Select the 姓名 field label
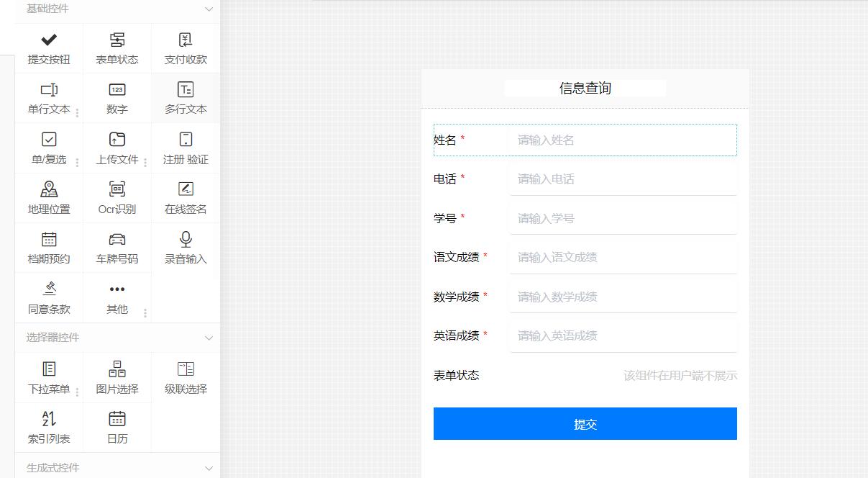868x478 pixels. (445, 140)
